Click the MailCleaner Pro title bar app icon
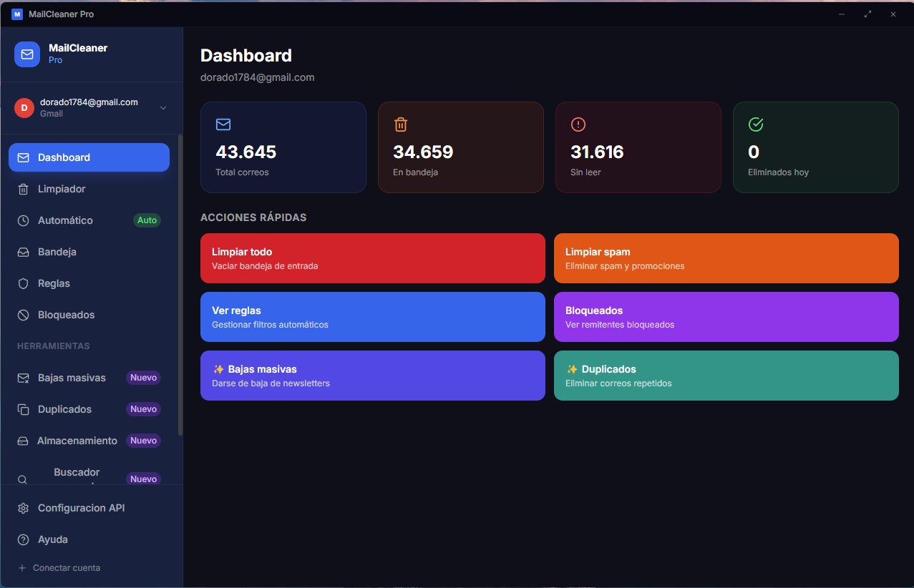914x588 pixels. (x=17, y=14)
